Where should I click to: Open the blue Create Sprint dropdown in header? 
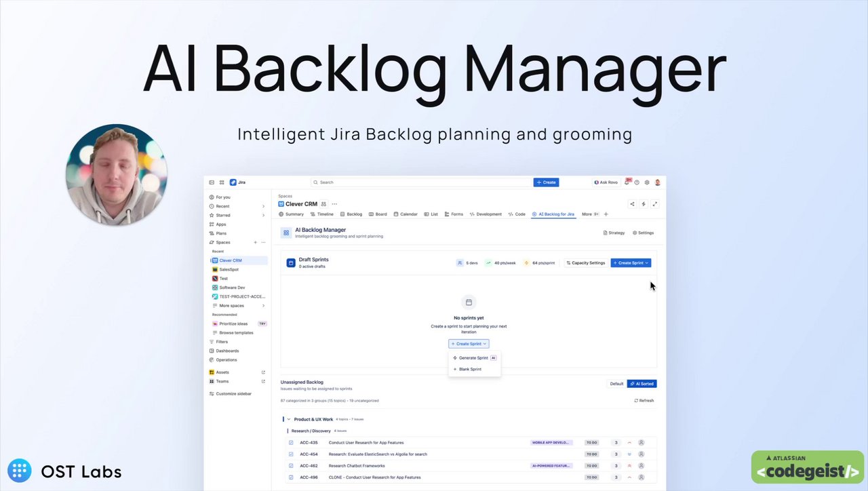pyautogui.click(x=631, y=262)
